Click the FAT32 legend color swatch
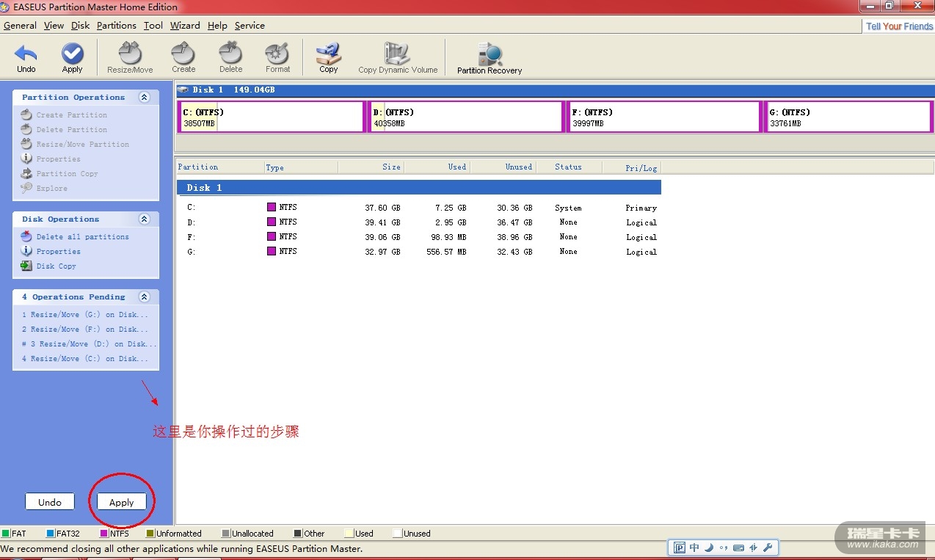 (x=50, y=534)
